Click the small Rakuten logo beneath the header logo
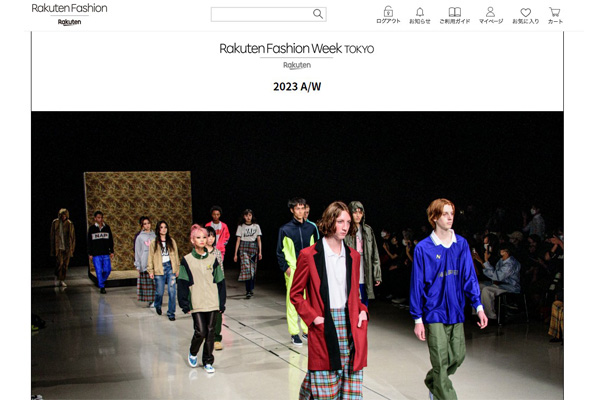Viewport: 600px width, 400px height. [69, 22]
